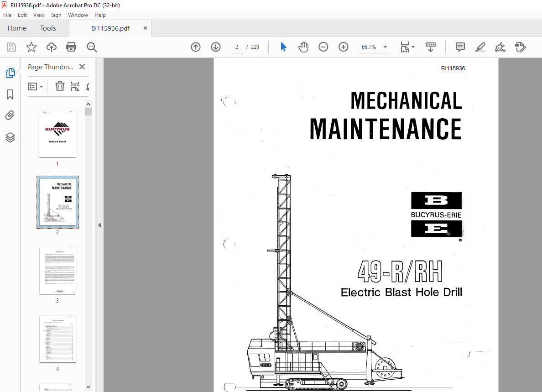
Task: Click the "Electric Blast Hole Drill" text
Action: tap(401, 293)
